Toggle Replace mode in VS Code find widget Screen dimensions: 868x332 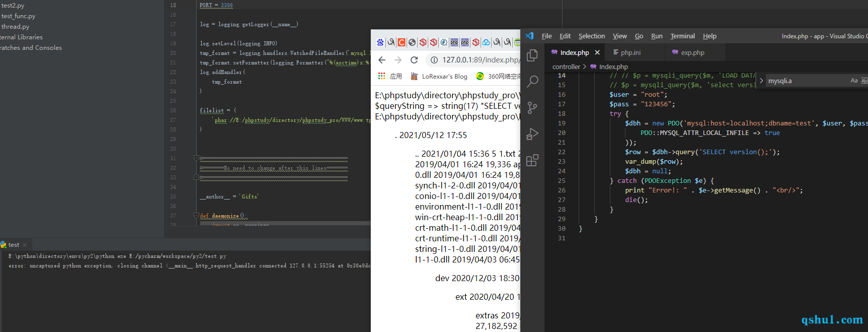tap(761, 81)
